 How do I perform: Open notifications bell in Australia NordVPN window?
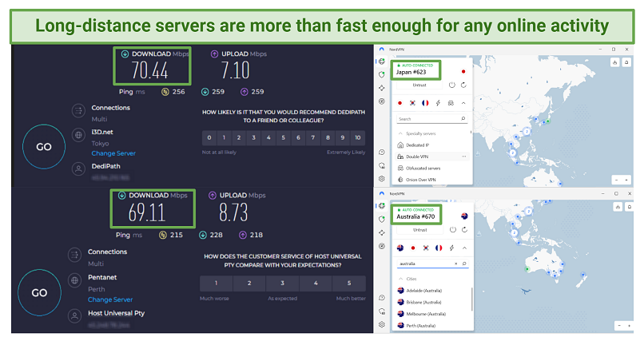coord(629,207)
